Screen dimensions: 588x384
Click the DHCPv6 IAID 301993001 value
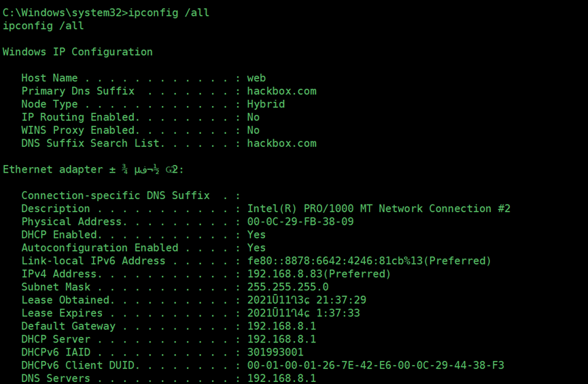(275, 352)
